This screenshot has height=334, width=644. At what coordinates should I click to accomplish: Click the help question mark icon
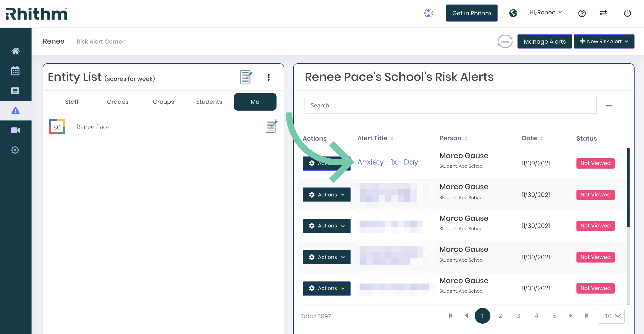tap(582, 13)
